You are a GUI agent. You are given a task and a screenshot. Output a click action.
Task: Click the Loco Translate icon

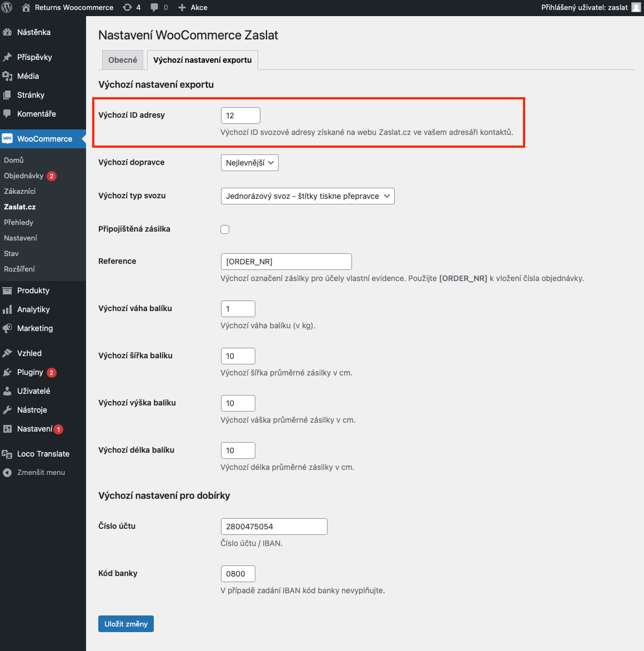(x=7, y=454)
